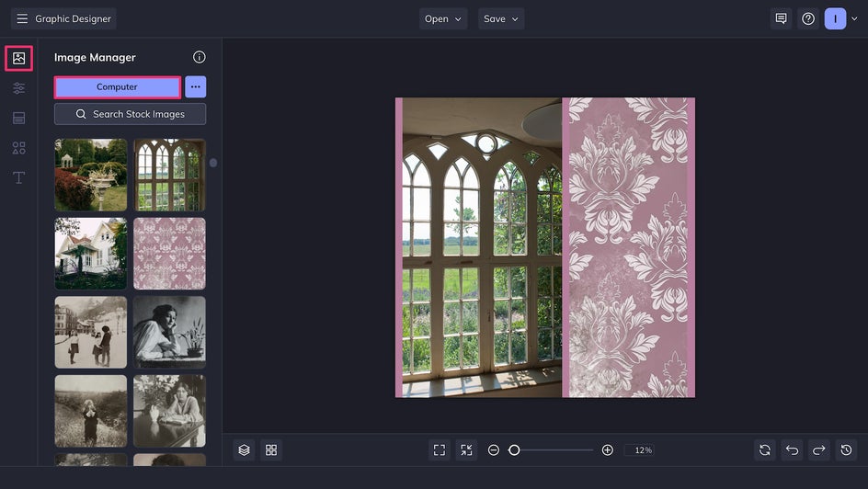
Task: Select the garden fountain thumbnail
Action: tap(91, 175)
